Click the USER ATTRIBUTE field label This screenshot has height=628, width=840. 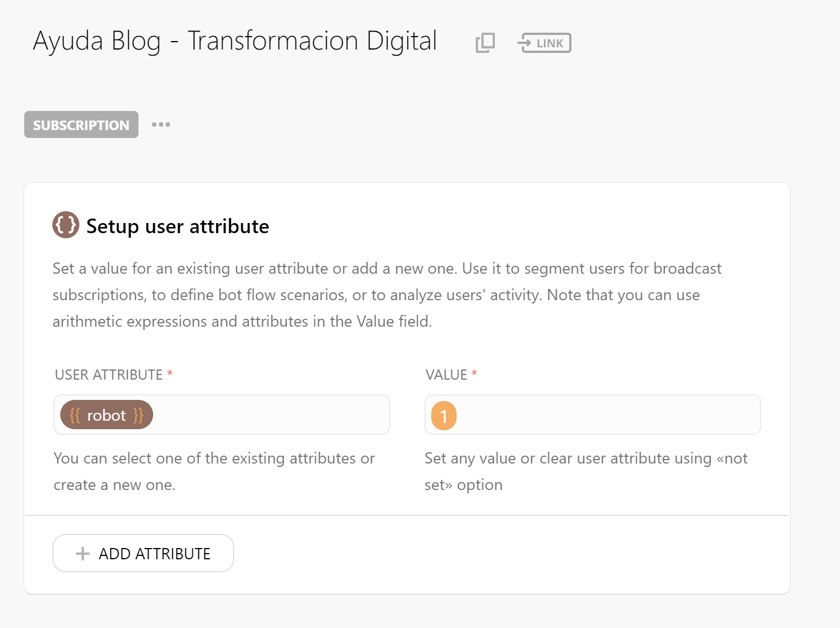pos(109,375)
